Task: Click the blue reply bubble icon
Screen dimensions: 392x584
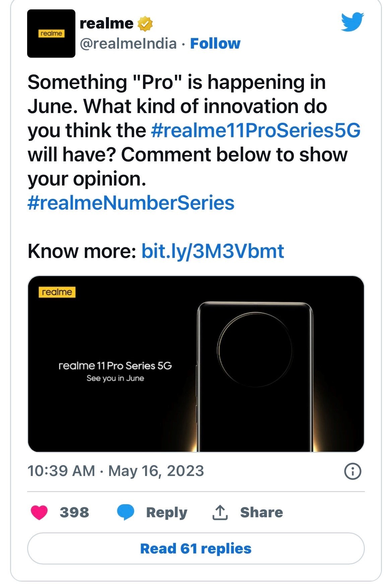Action: click(x=125, y=512)
